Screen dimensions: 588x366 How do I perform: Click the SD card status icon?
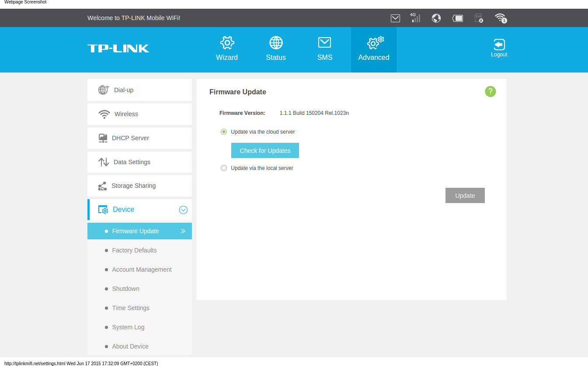pos(479,18)
